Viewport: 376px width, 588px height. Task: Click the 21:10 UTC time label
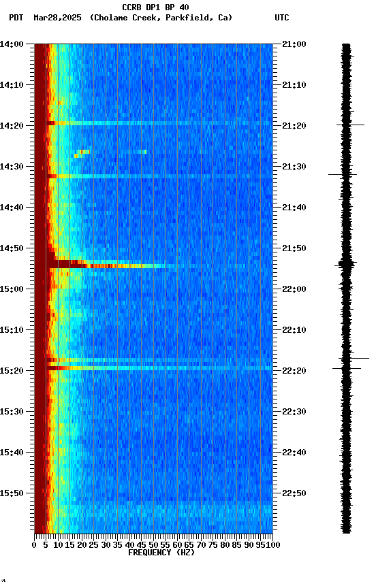point(294,85)
